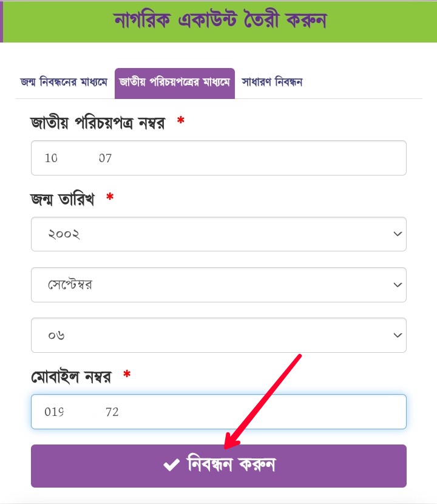Click the checkmark icon on the register button
Viewport: 437px width, 504px height.
(x=171, y=465)
